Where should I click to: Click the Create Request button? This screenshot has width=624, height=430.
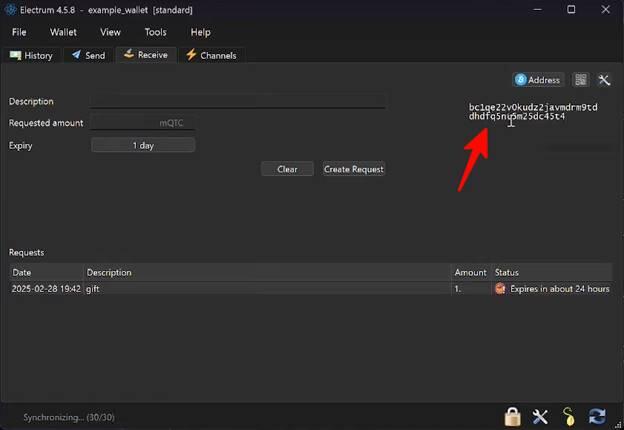coord(354,169)
